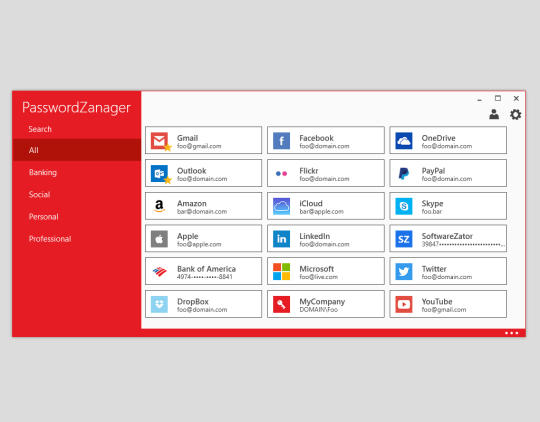Click the SoftwareZator entry title
Viewport: 540px width, 422px height.
point(447,236)
